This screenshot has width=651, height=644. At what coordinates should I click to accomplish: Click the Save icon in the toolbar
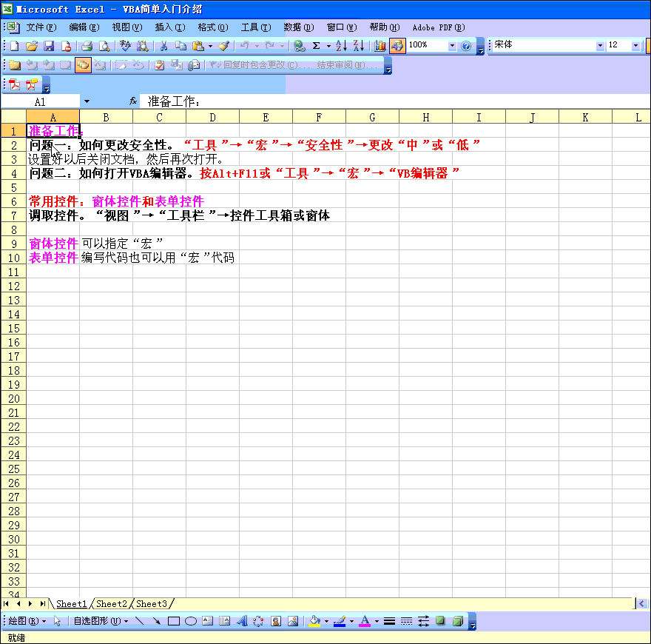pos(49,46)
